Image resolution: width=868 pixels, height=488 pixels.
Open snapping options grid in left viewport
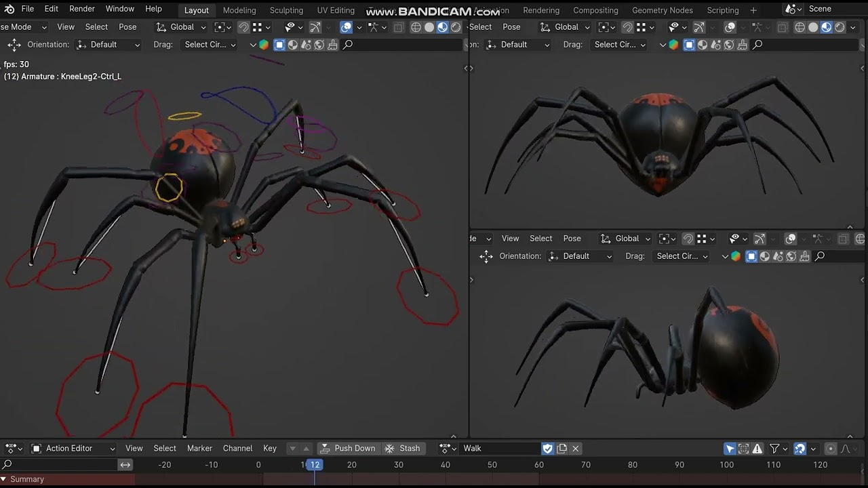(262, 27)
